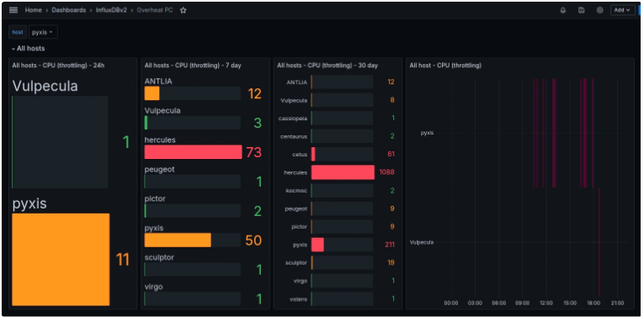
Task: Click the orange pyxis stat block
Action: (x=61, y=259)
